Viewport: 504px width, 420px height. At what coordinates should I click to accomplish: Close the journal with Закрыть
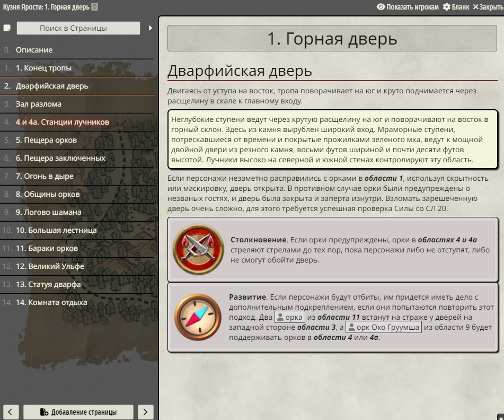point(488,7)
